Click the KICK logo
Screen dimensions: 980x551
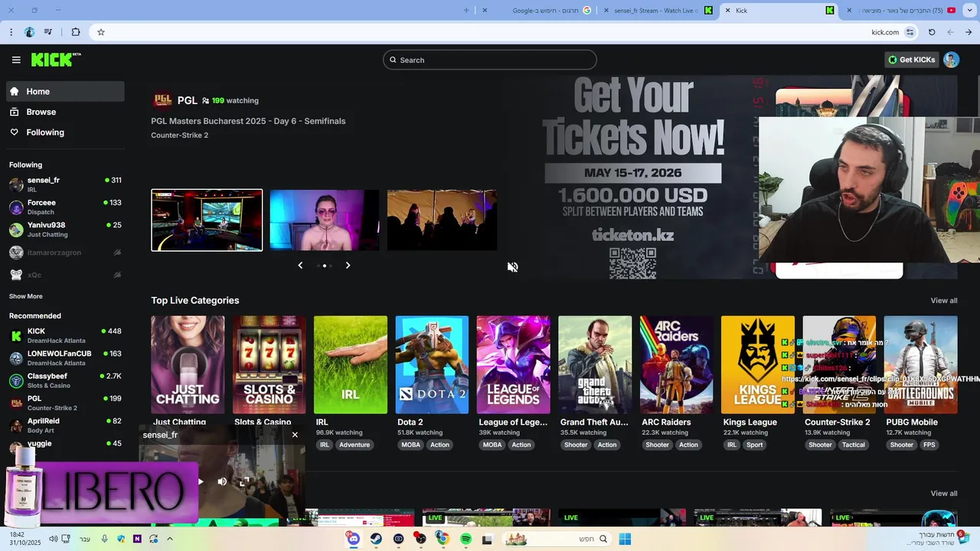pos(56,60)
